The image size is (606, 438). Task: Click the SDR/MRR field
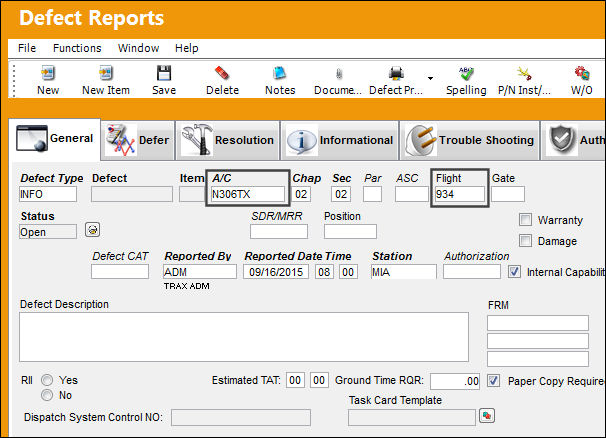point(279,232)
